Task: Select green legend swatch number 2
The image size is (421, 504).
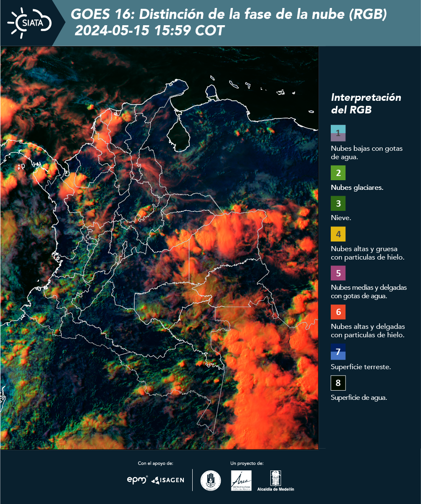Action: coord(338,173)
